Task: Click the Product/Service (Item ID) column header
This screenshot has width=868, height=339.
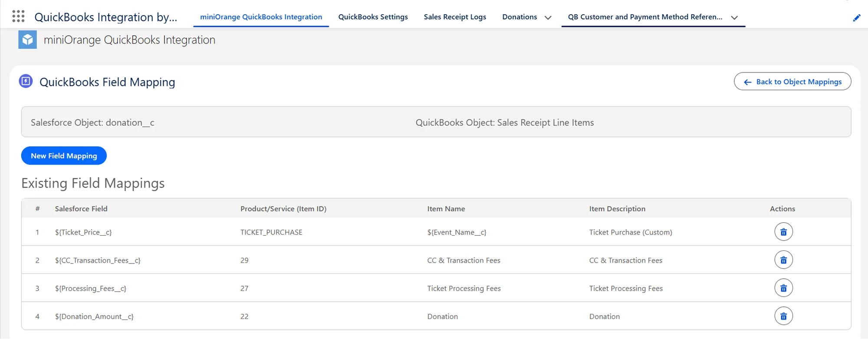Action: tap(283, 209)
